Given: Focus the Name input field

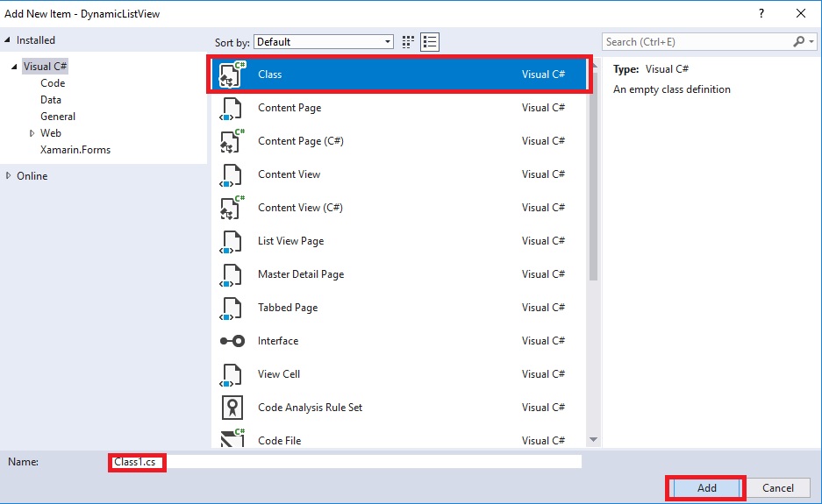Looking at the screenshot, I should pyautogui.click(x=347, y=462).
